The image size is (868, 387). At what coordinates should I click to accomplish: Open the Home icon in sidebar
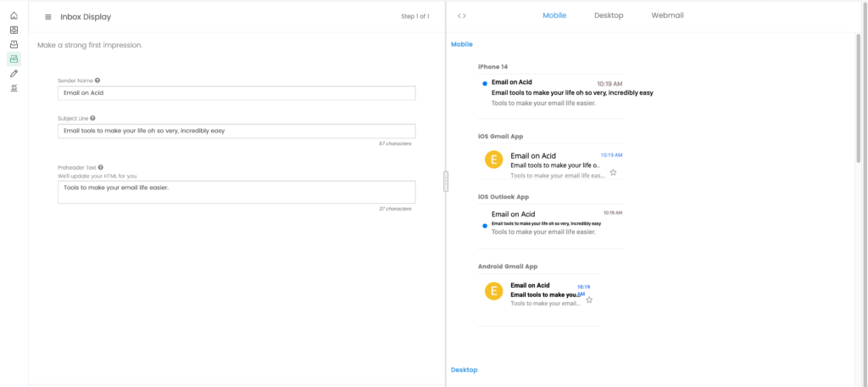[14, 15]
